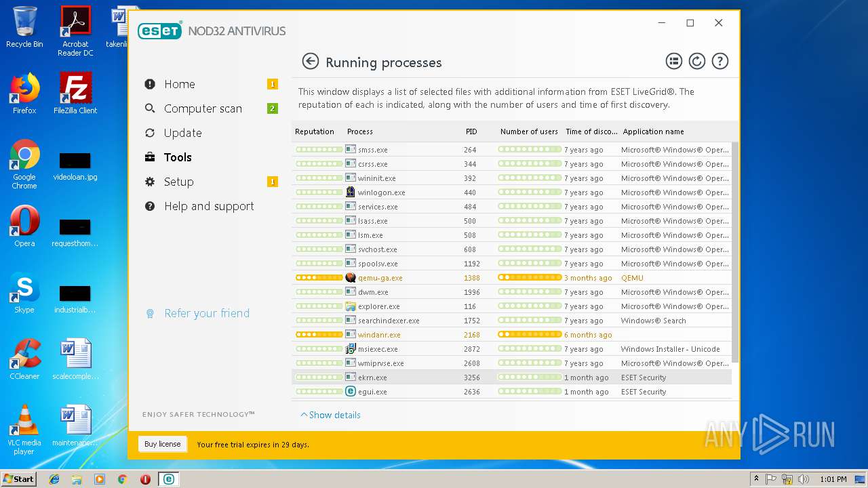Viewport: 868px width, 488px height.
Task: Sort by the Reputation column header
Action: (x=315, y=131)
